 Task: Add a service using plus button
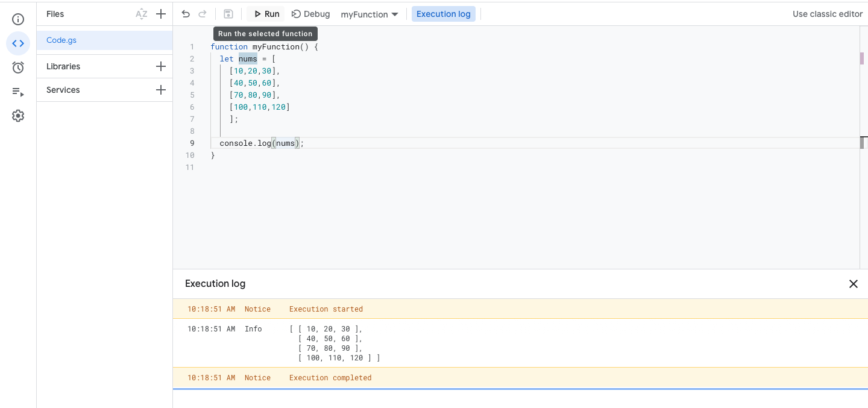coord(161,90)
